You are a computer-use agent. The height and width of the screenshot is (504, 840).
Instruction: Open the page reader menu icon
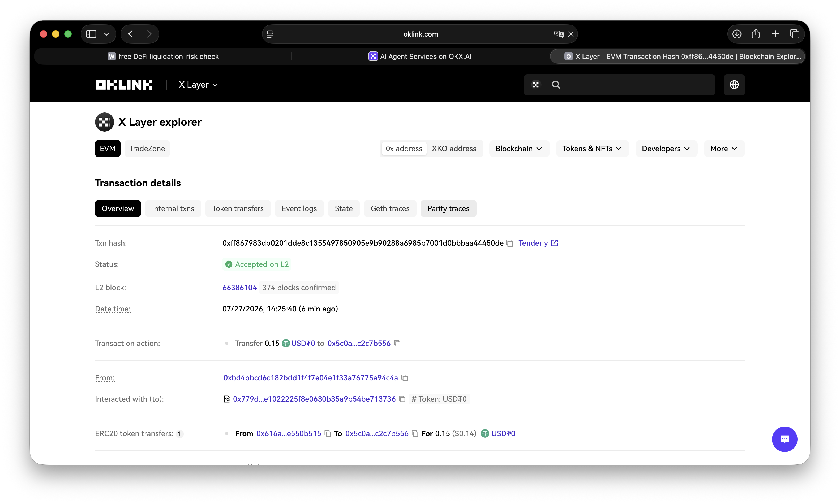click(x=270, y=34)
